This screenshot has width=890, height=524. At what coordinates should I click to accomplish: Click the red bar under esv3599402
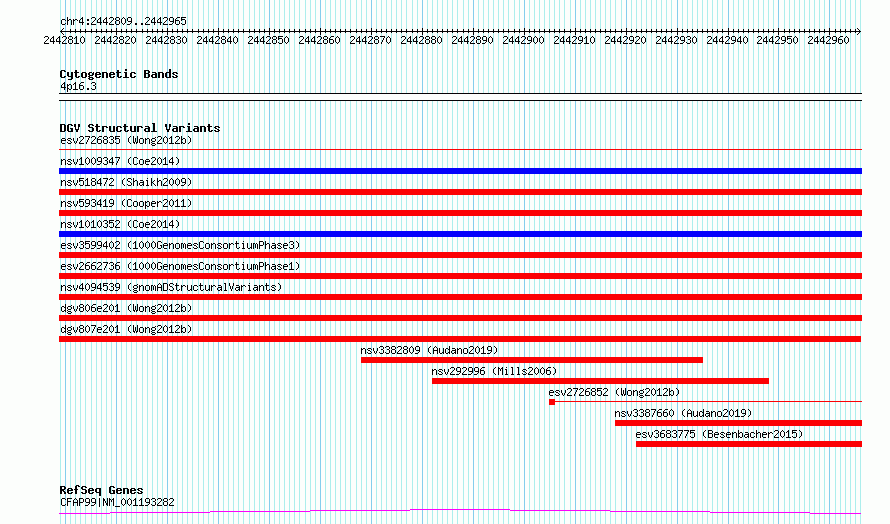460,255
